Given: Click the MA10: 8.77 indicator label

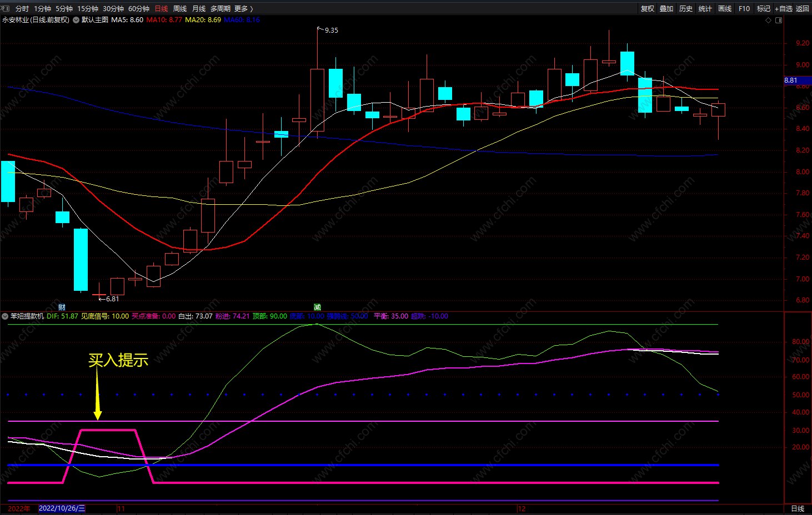Looking at the screenshot, I should [164, 20].
